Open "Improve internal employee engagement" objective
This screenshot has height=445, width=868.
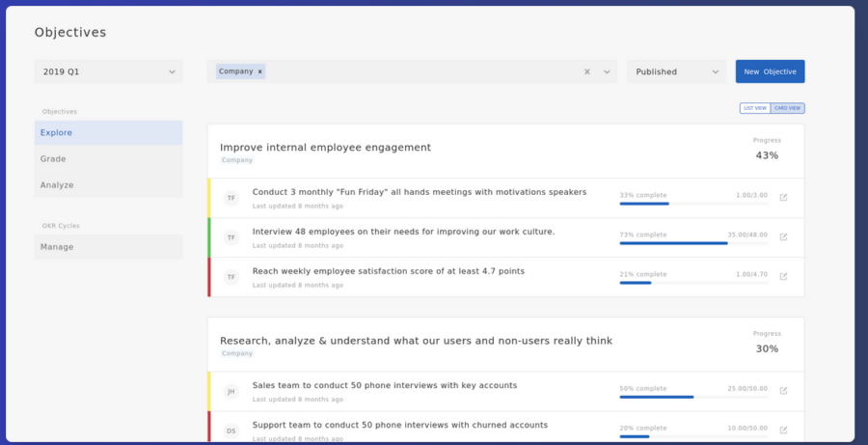[x=326, y=148]
